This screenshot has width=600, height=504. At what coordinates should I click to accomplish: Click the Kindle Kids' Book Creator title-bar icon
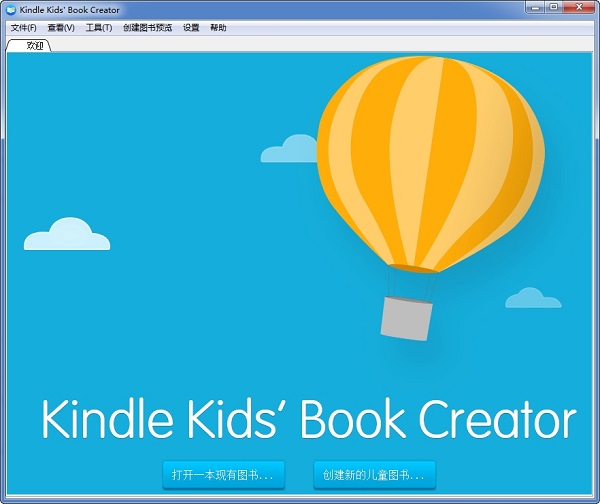coord(11,10)
